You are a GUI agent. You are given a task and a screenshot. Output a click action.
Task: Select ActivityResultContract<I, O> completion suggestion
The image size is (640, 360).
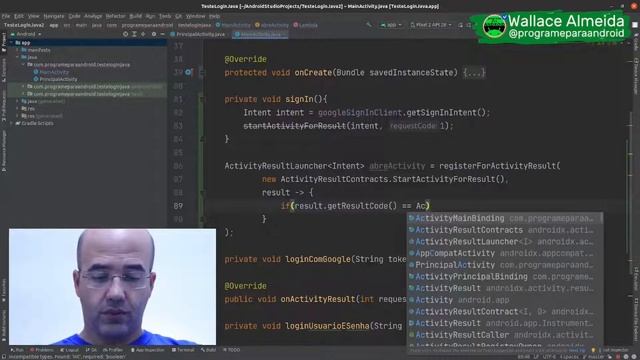(x=505, y=312)
